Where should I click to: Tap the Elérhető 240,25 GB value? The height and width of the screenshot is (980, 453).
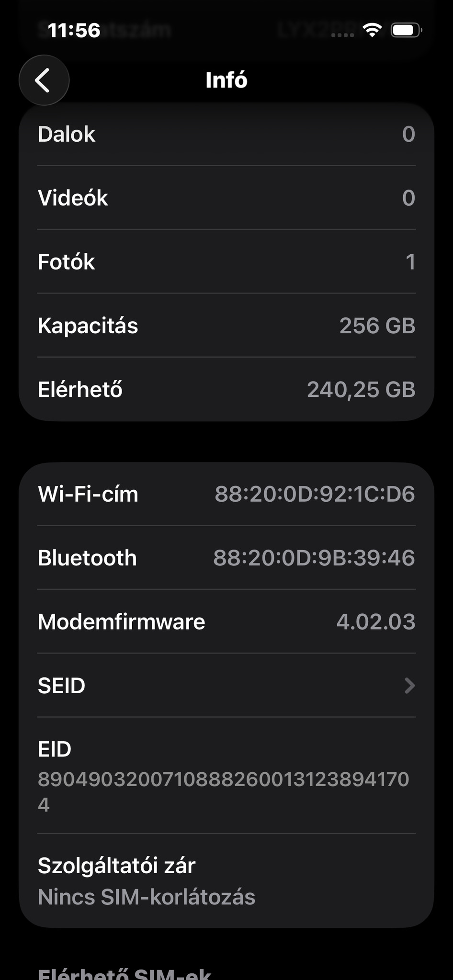pyautogui.click(x=361, y=389)
